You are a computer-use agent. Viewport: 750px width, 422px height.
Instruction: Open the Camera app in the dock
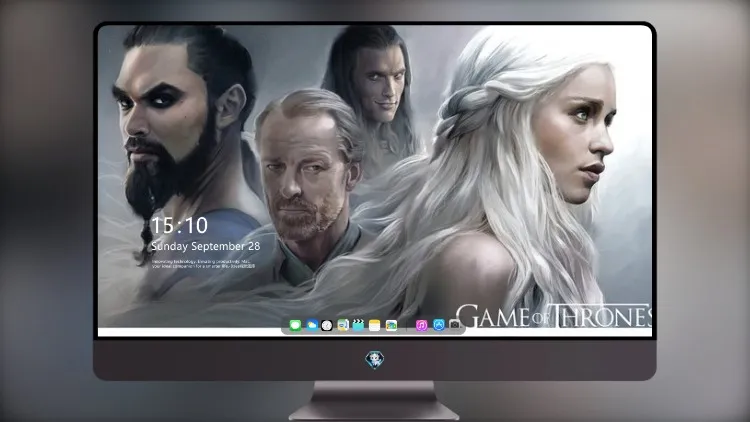tap(454, 325)
